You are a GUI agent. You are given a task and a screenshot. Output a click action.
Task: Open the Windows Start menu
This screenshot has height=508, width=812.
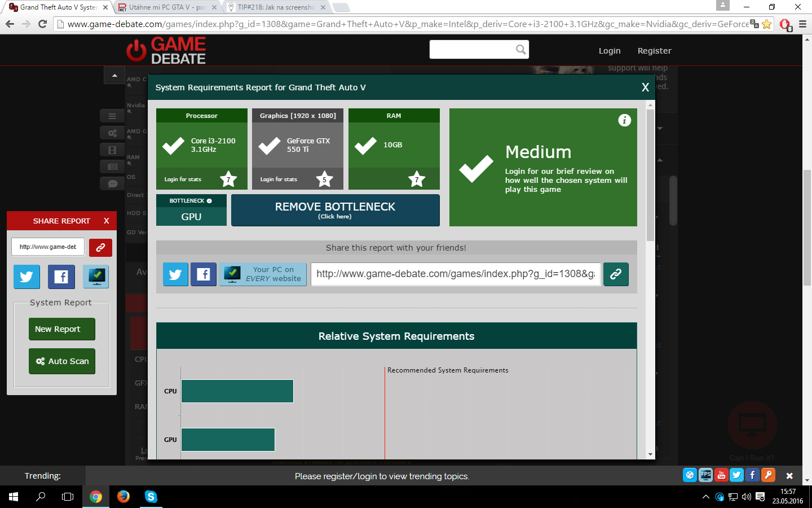click(14, 497)
